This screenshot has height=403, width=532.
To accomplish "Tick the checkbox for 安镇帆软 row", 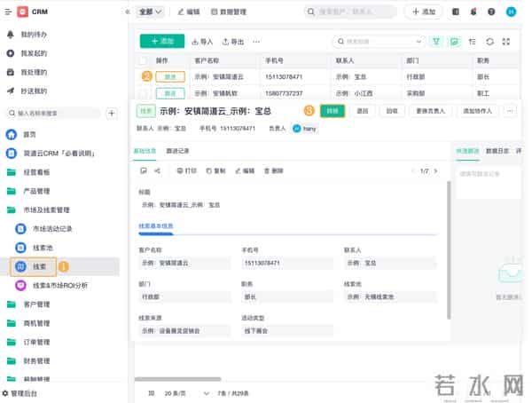I will (145, 93).
